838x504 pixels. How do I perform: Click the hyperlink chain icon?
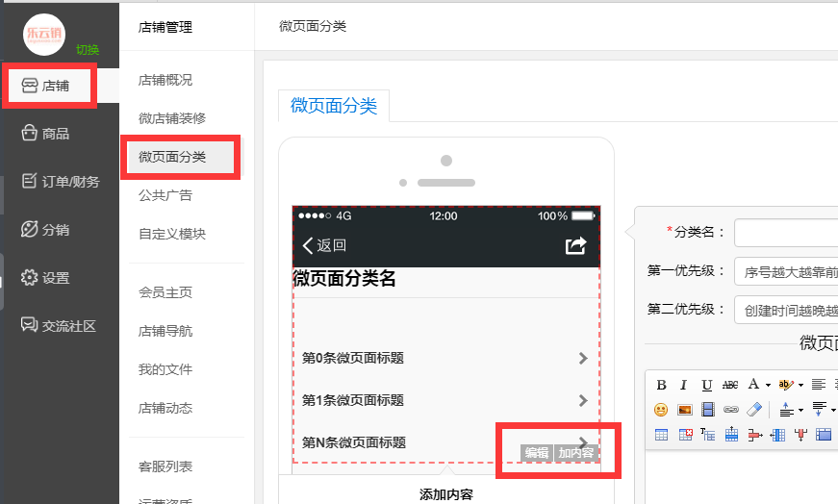click(x=731, y=409)
